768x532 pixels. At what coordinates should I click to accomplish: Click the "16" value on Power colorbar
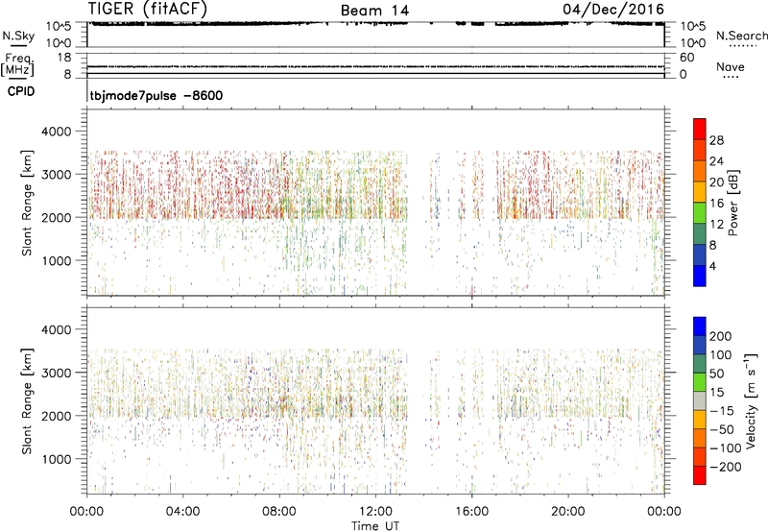pos(716,204)
